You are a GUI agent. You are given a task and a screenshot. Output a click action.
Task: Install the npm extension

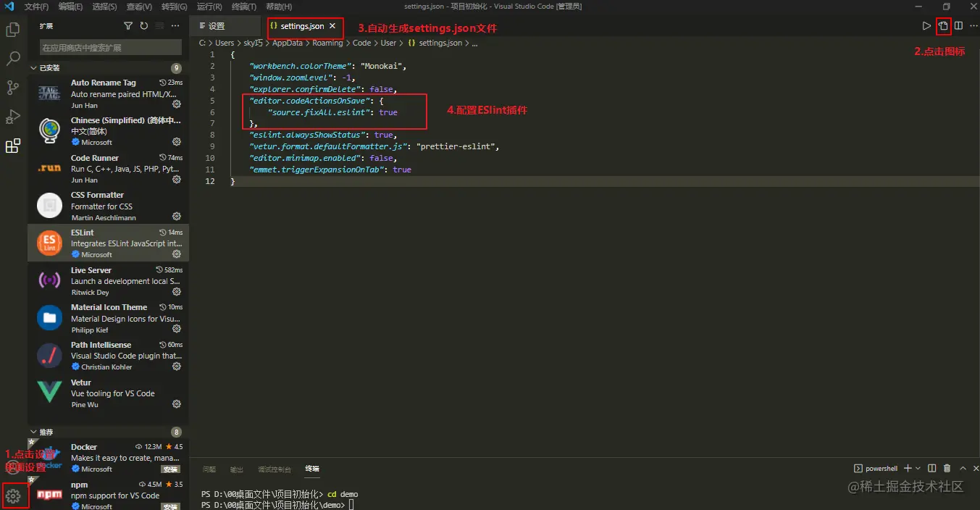coord(171,506)
